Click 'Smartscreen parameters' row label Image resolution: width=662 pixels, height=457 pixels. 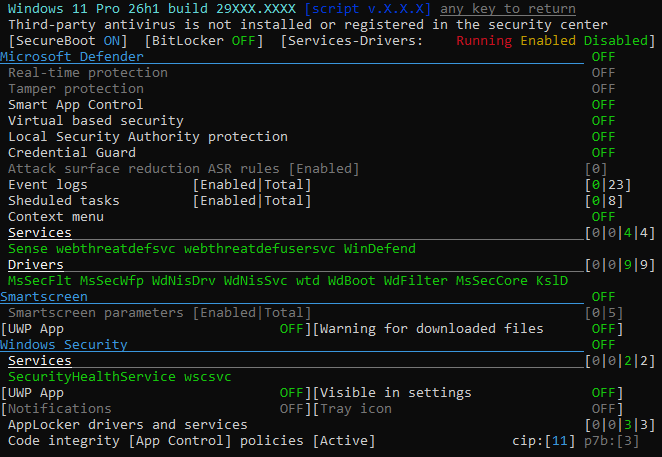[96, 313]
